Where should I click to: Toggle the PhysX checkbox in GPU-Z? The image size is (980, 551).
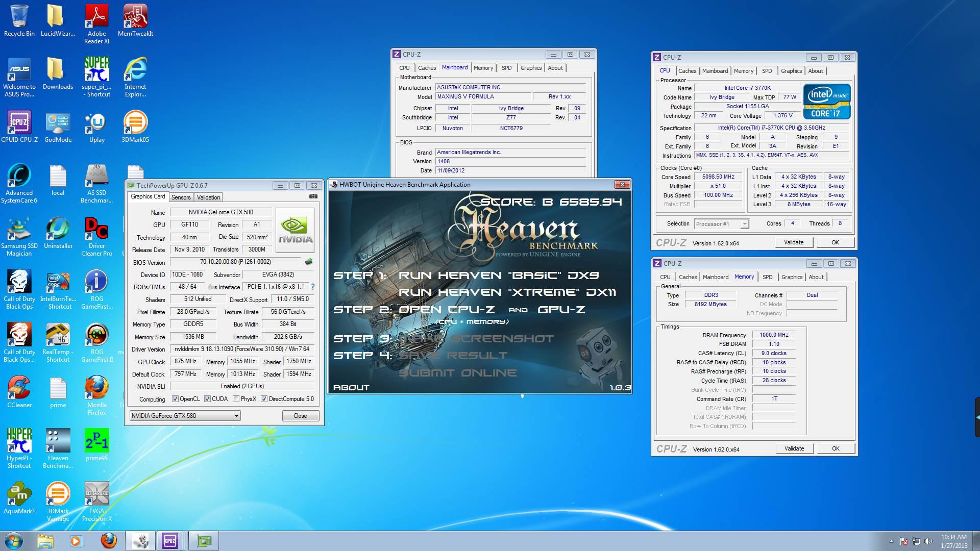pos(236,399)
